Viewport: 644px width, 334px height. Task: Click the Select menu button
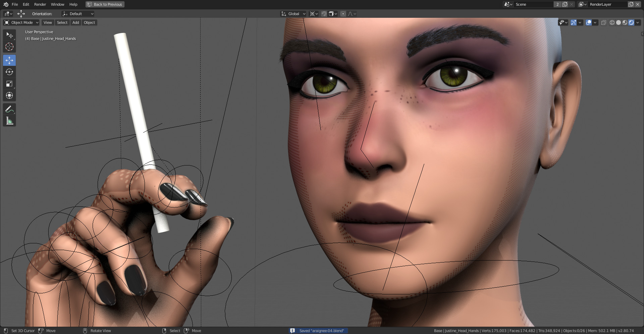coord(62,22)
